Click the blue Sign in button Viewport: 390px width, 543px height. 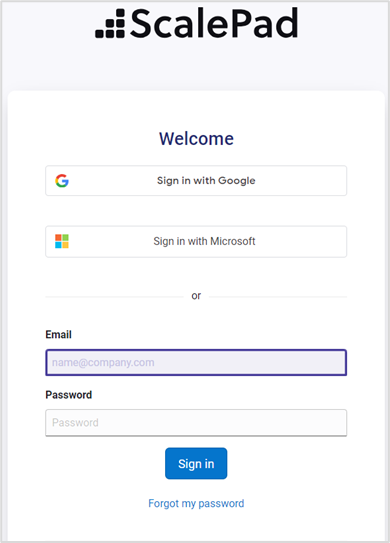[x=196, y=464]
